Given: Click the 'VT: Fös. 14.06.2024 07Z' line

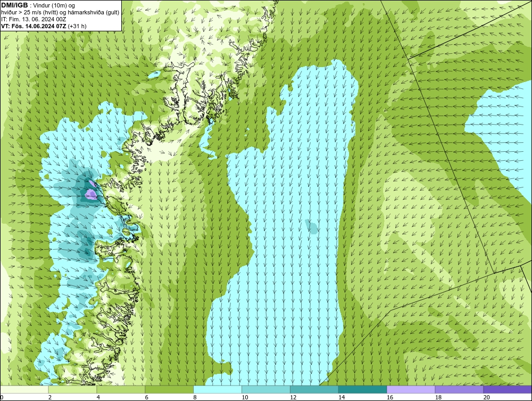Looking at the screenshot, I should coord(44,26).
